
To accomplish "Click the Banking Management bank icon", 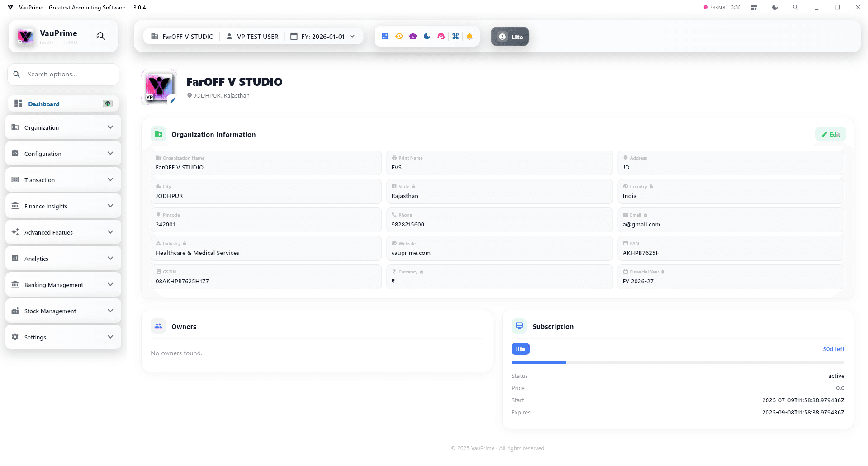I will pos(15,284).
